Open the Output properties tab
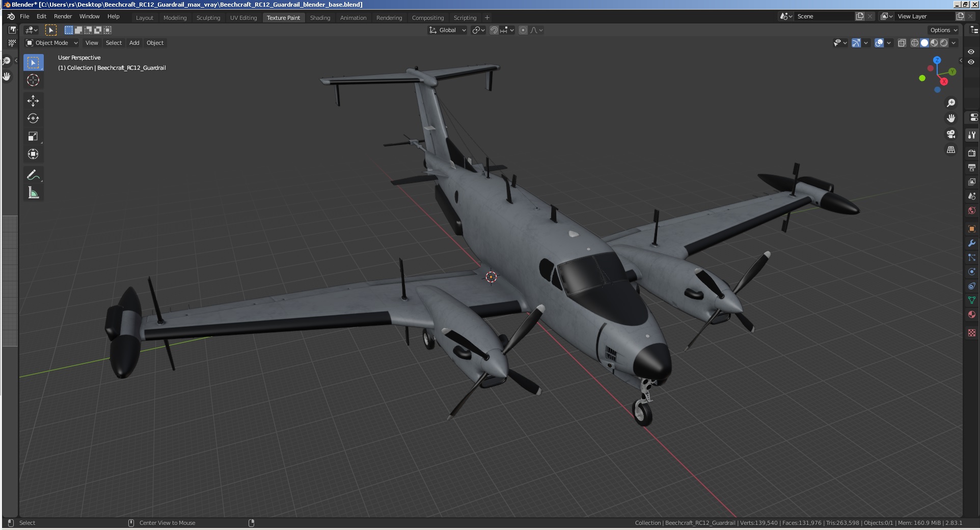980x530 pixels. pyautogui.click(x=972, y=167)
